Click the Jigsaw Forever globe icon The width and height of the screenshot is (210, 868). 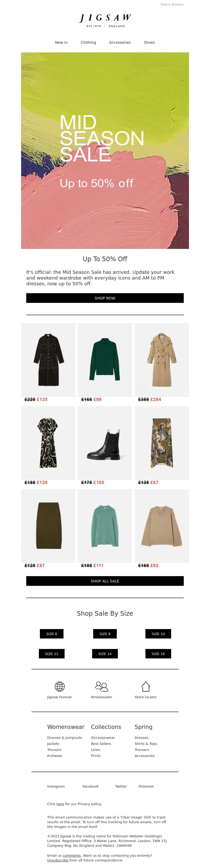(60, 686)
